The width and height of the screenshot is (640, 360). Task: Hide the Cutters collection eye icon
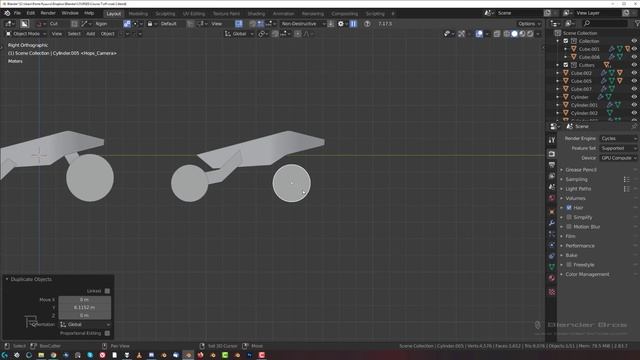(634, 65)
